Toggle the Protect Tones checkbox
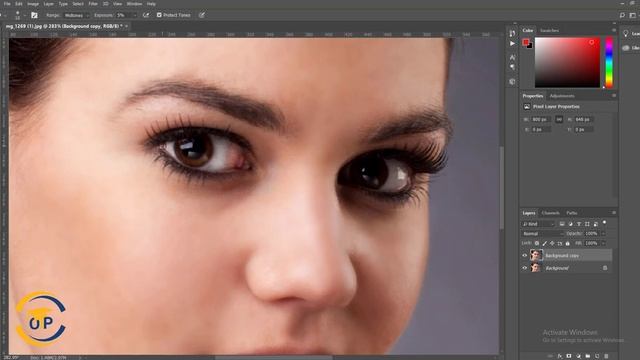 click(159, 15)
